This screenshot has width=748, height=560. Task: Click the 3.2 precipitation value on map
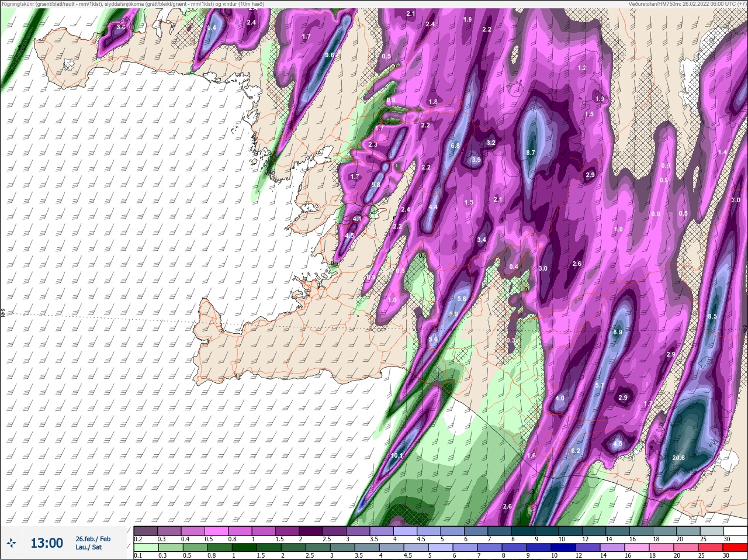tap(491, 143)
